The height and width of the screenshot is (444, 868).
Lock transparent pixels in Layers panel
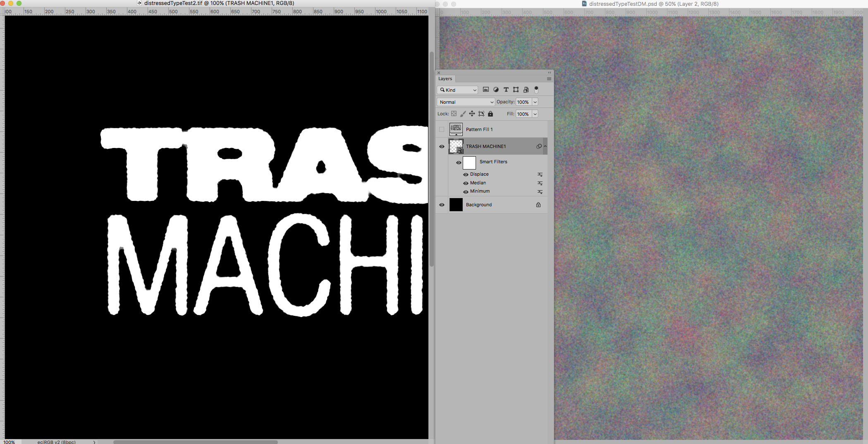tap(454, 114)
